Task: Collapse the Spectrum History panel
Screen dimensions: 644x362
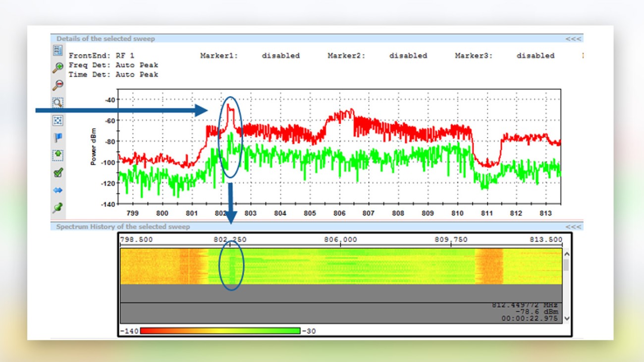Action: [573, 226]
